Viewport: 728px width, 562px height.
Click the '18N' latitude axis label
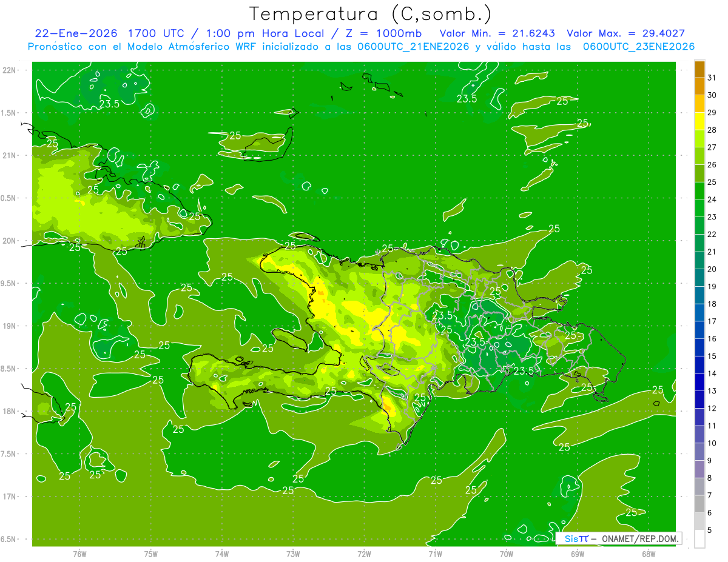[10, 412]
